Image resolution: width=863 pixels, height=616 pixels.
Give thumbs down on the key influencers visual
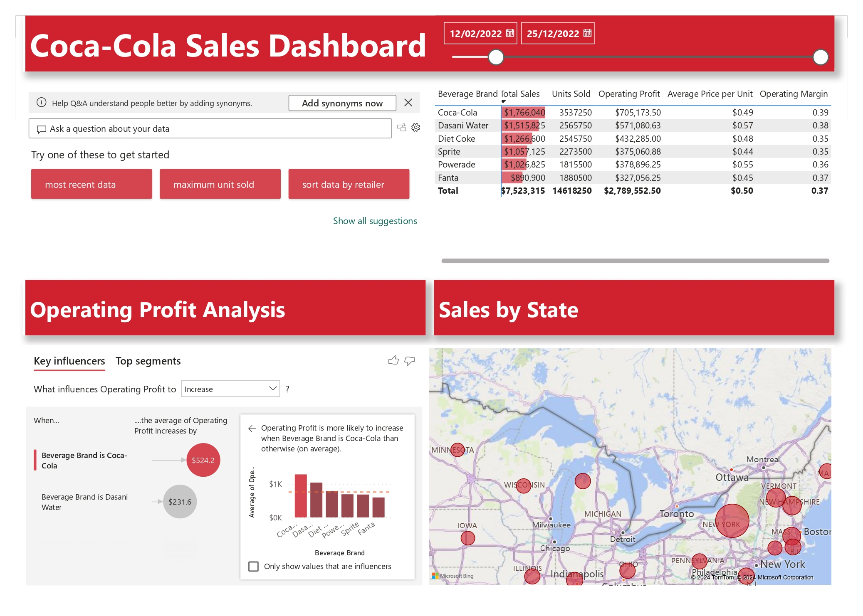click(x=409, y=361)
